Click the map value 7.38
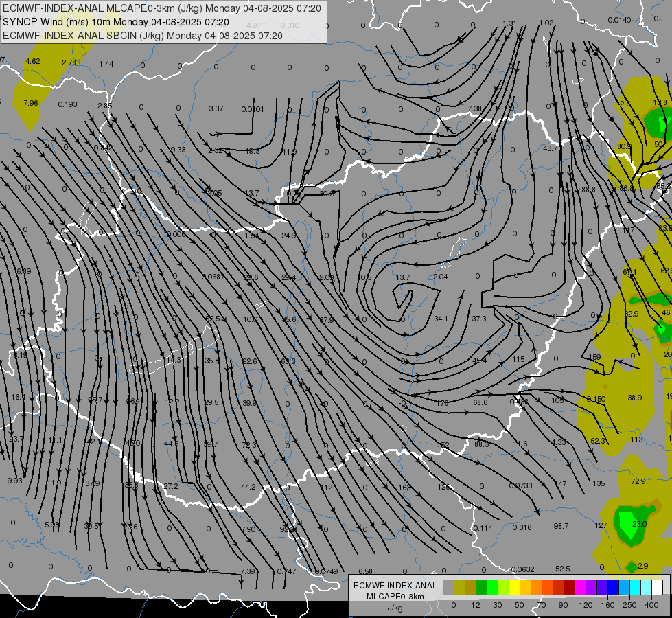 click(x=474, y=109)
